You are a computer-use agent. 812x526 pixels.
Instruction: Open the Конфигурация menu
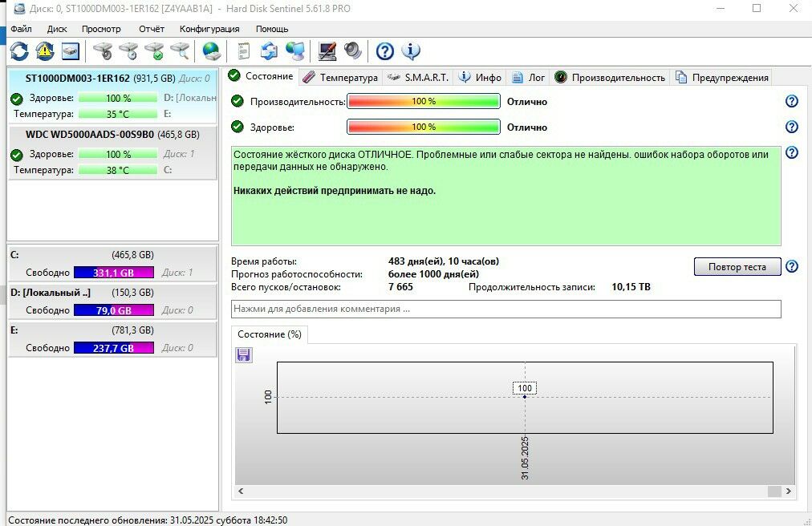pyautogui.click(x=209, y=29)
